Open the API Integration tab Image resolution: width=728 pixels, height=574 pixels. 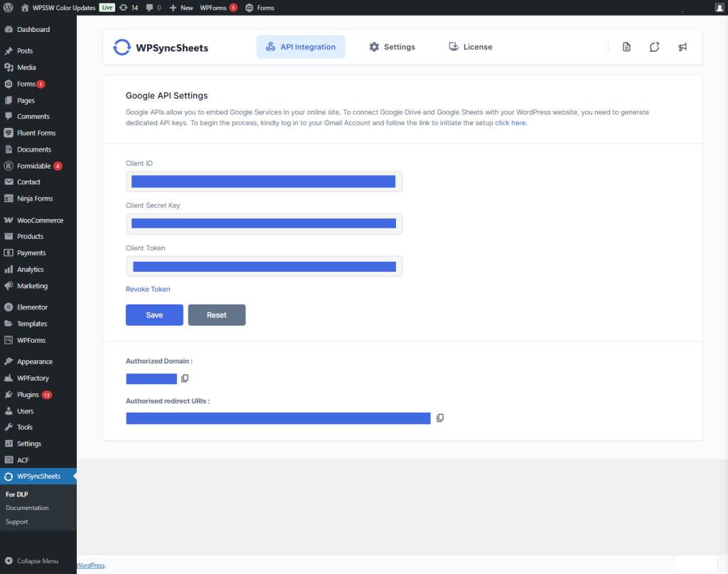pos(301,47)
